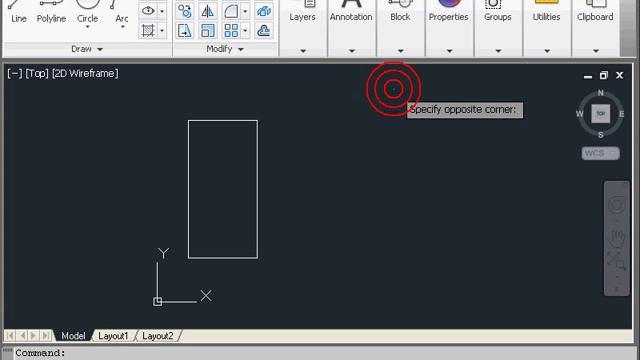Click in the Command line input
Viewport: 640px width, 360px height.
(x=324, y=353)
